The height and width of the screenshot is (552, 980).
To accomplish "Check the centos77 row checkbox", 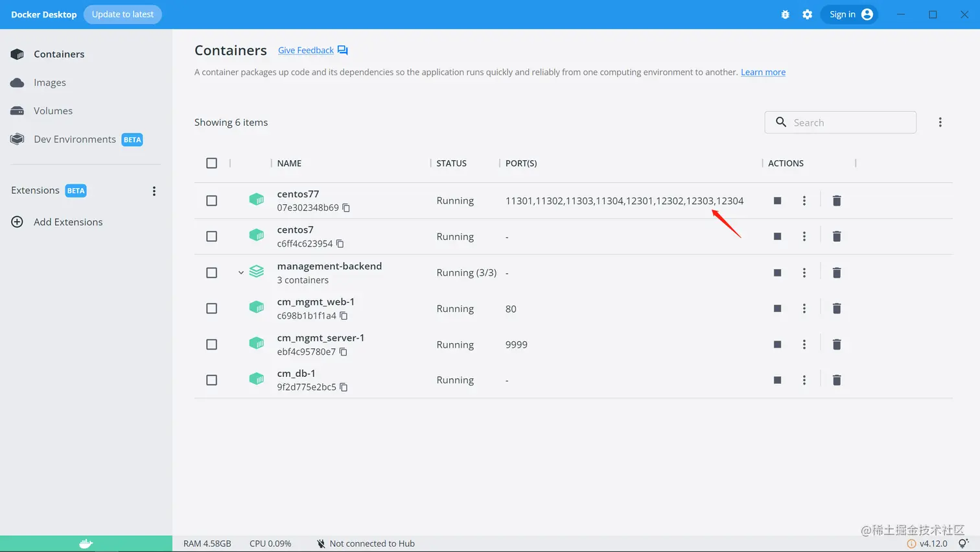I will pyautogui.click(x=211, y=200).
